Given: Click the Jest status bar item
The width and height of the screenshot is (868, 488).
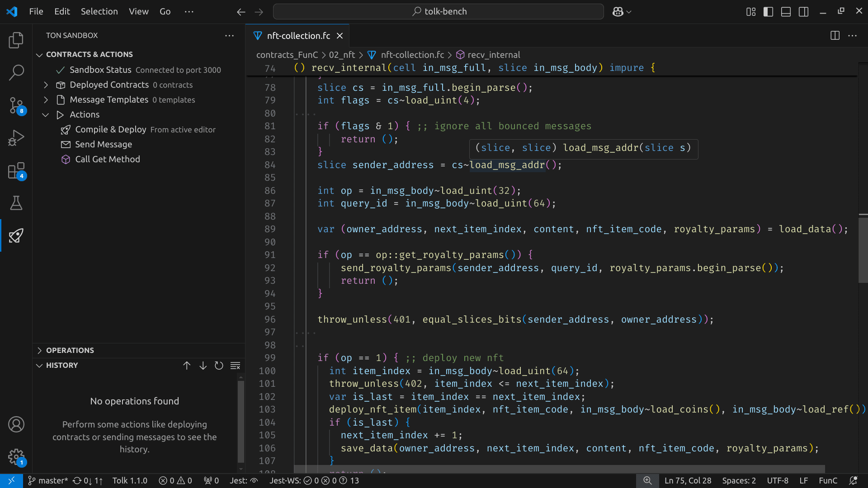Looking at the screenshot, I should pos(244,481).
